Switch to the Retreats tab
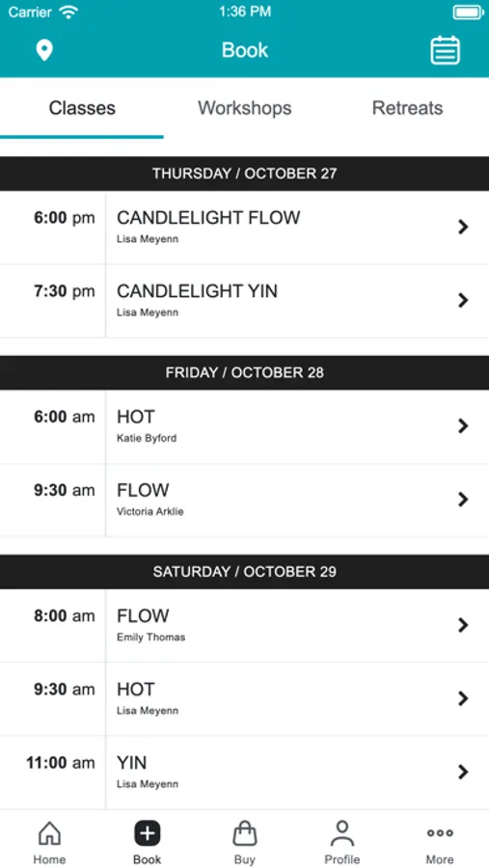 coord(408,108)
